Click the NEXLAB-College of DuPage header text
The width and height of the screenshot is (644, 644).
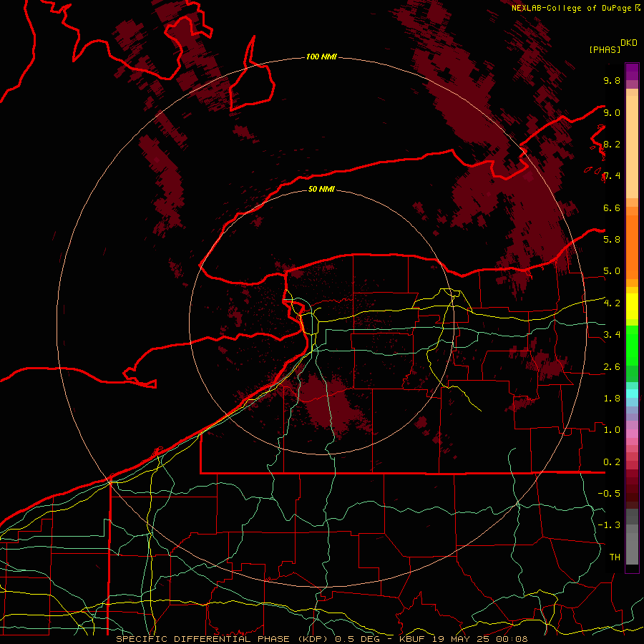coord(571,8)
